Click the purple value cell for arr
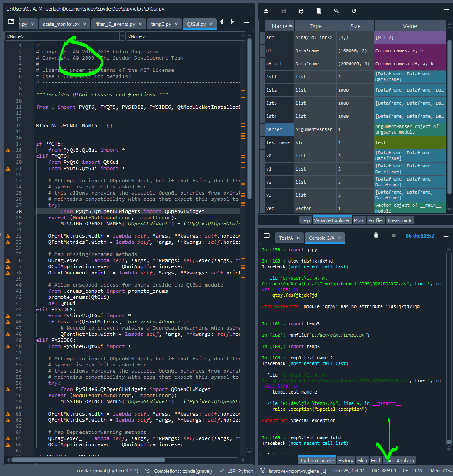This screenshot has height=476, width=453. coord(410,37)
